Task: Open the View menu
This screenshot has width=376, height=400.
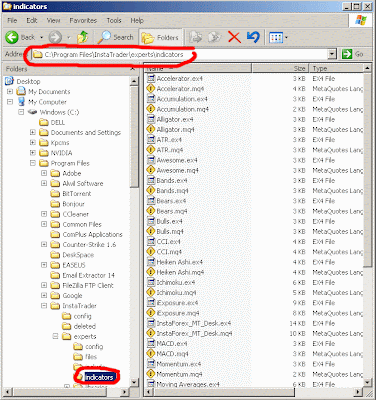Action: point(53,21)
